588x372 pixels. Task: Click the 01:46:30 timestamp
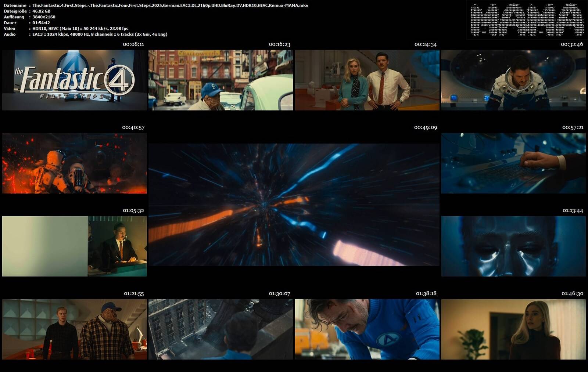pos(572,293)
